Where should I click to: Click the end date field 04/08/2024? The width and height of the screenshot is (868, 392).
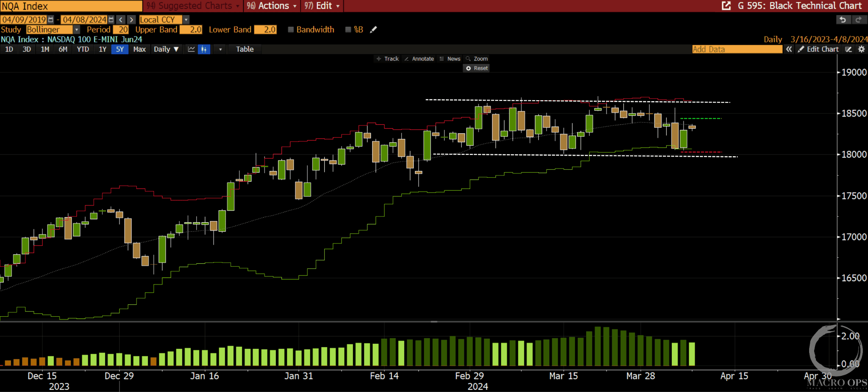[x=84, y=19]
